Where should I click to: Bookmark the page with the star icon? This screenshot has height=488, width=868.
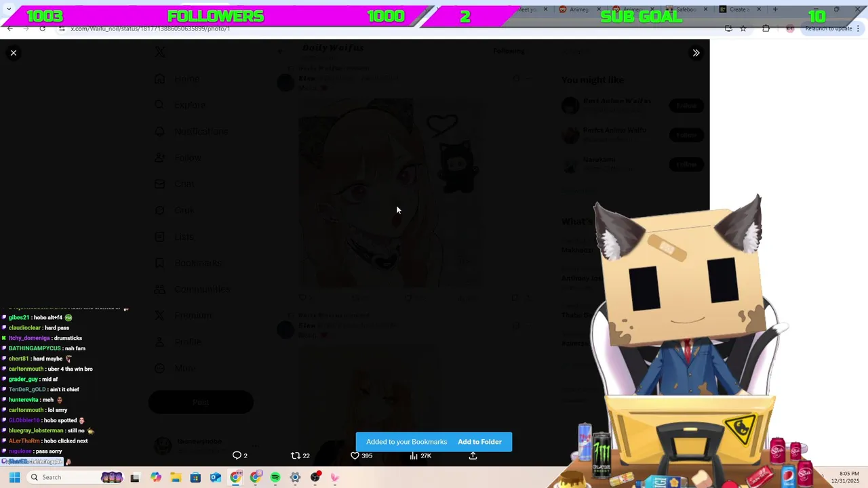pyautogui.click(x=743, y=28)
